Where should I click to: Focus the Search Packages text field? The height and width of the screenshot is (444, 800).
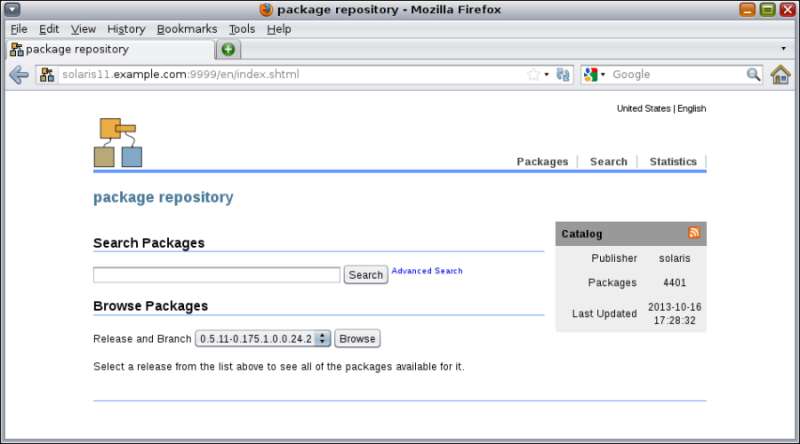216,275
